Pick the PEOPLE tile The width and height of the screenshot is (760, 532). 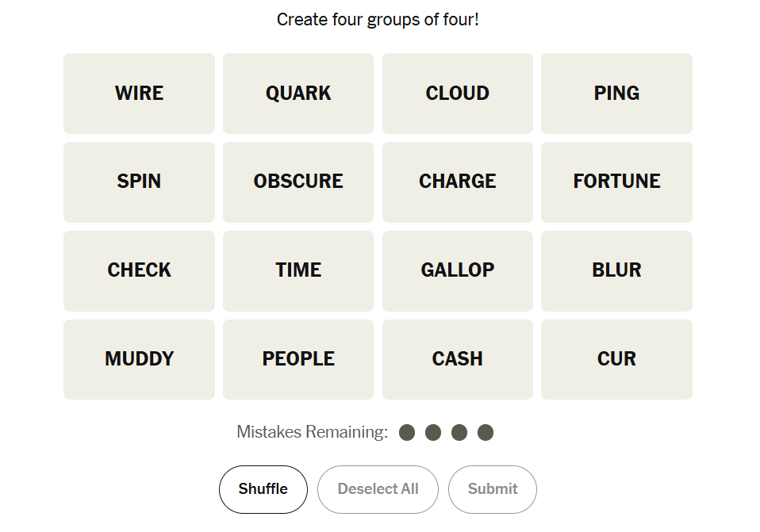[298, 359]
